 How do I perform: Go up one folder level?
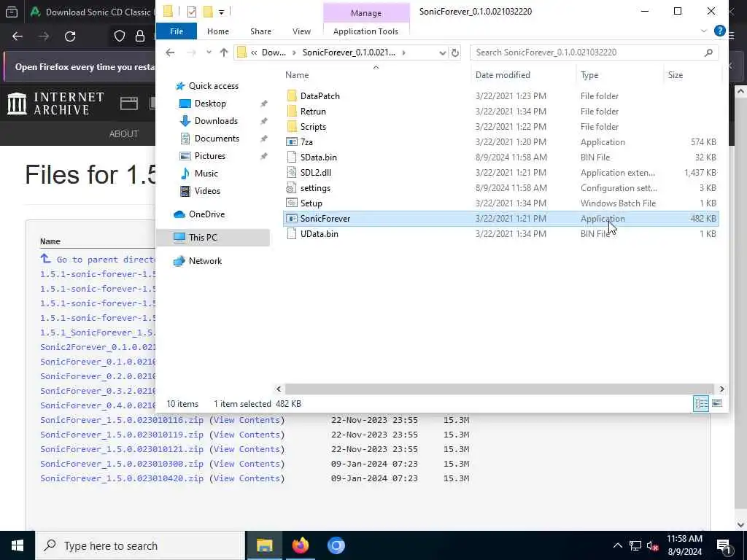coord(223,52)
